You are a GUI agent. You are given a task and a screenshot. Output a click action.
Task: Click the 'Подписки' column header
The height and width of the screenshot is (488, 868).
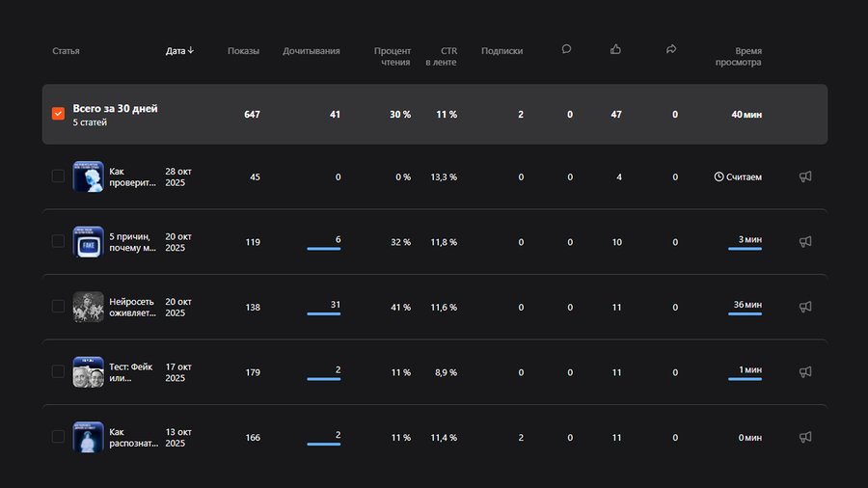click(502, 50)
